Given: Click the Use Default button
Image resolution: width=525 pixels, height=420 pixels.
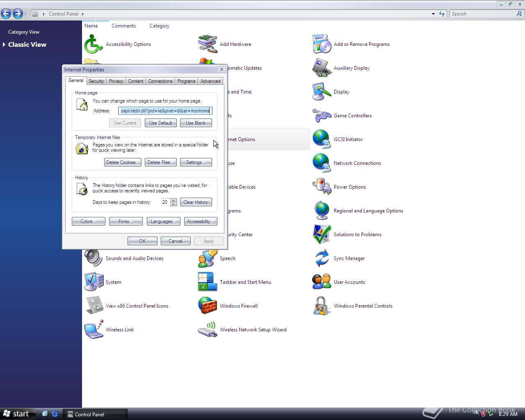Looking at the screenshot, I should point(161,123).
